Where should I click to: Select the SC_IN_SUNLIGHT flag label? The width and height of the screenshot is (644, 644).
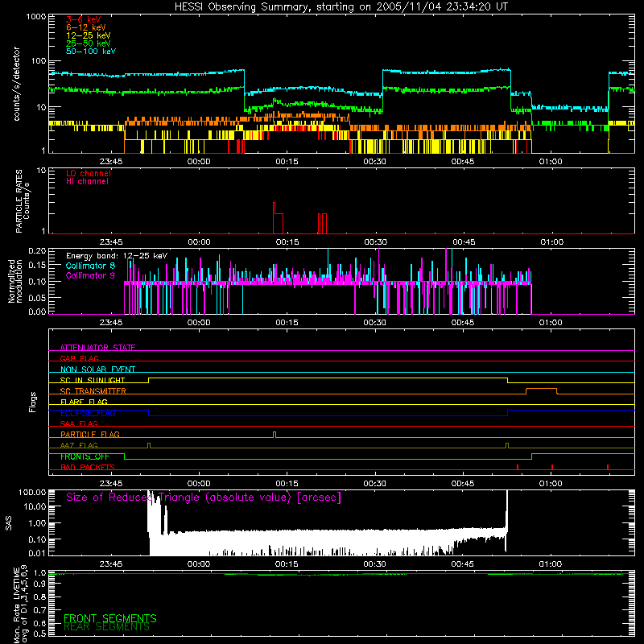(93, 380)
